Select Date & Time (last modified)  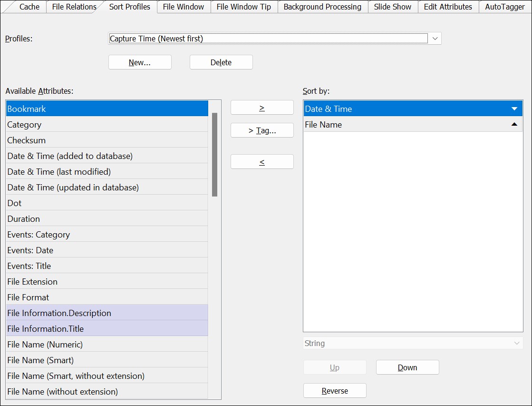(x=107, y=171)
